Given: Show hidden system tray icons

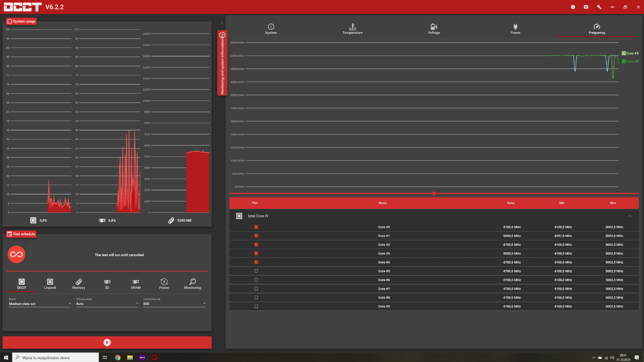Looking at the screenshot, I should point(594,358).
